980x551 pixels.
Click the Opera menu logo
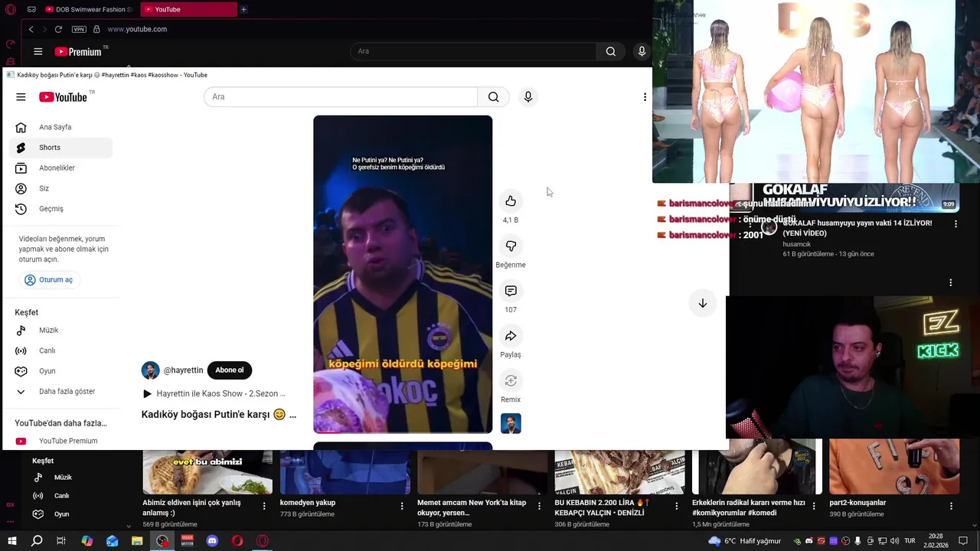10,9
